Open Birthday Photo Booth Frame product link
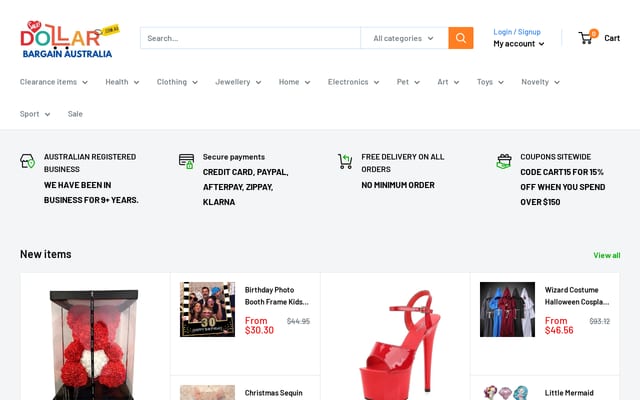The width and height of the screenshot is (640, 400). pyautogui.click(x=277, y=296)
